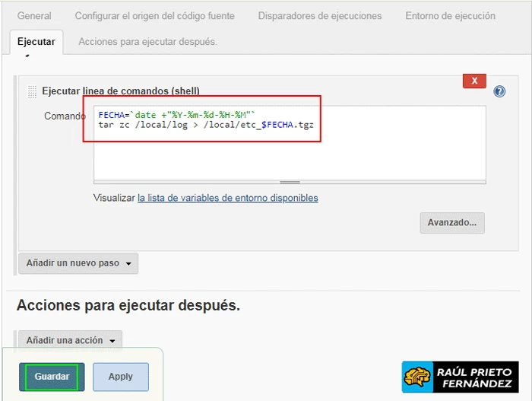
Task: Expand the Añadir una acción dropdown
Action: point(71,340)
